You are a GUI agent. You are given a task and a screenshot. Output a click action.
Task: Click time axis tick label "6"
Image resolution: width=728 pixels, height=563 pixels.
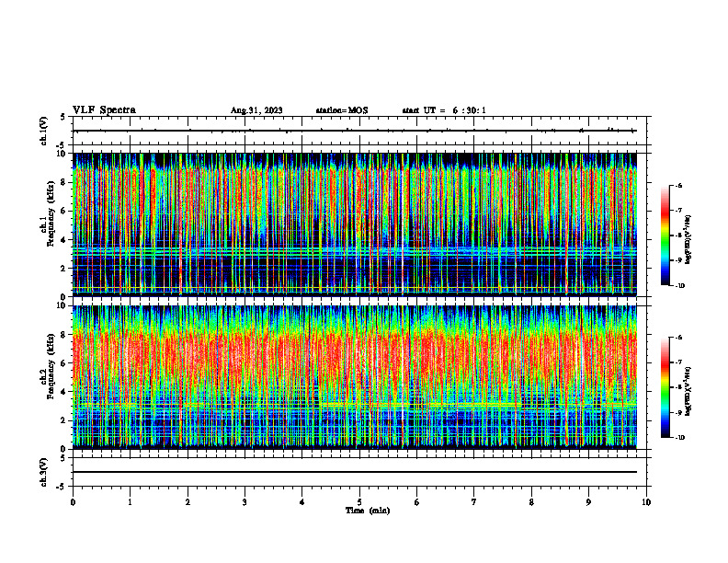pos(417,502)
